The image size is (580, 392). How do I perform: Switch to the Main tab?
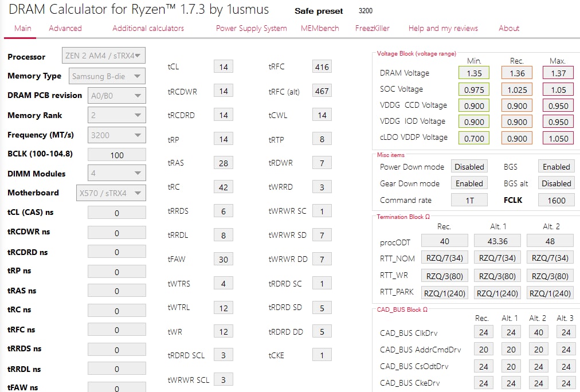(22, 29)
